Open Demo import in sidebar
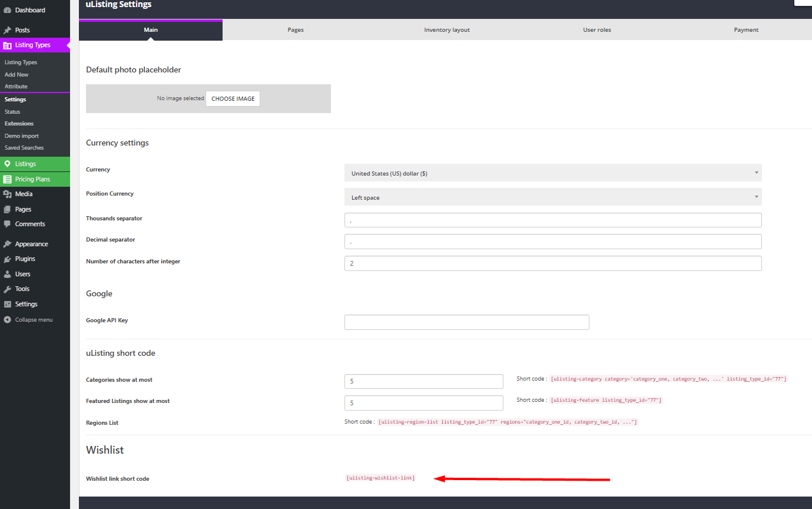 [22, 136]
